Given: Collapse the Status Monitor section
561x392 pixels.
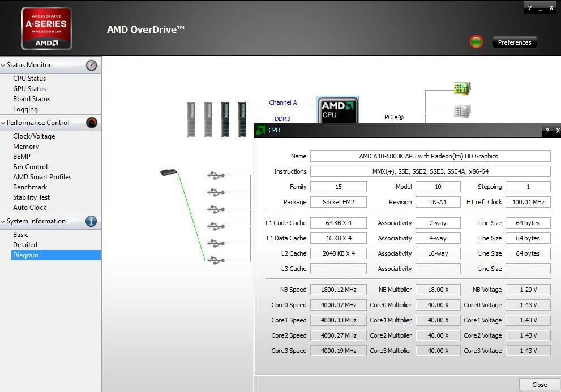Looking at the screenshot, I should tap(3, 66).
